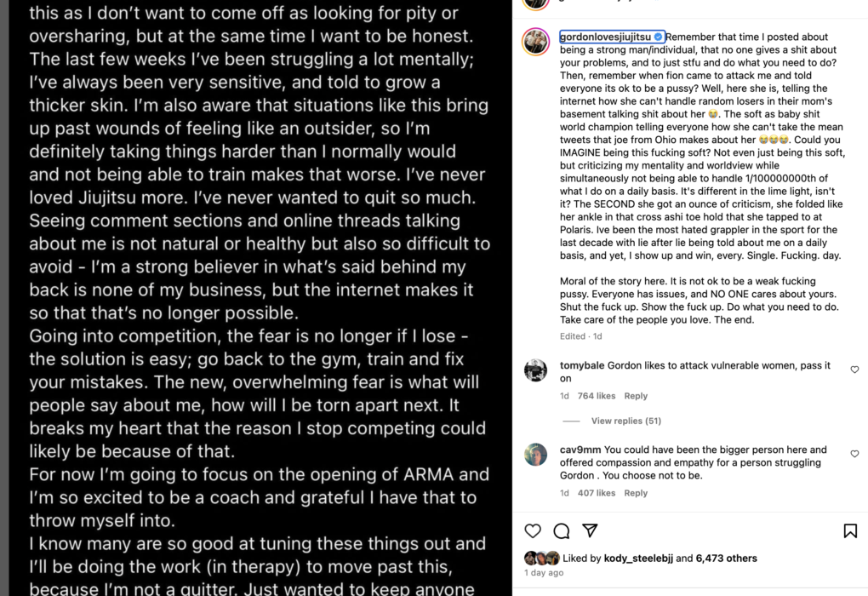View the 6,473 others who liked
The image size is (868, 596).
(x=726, y=559)
